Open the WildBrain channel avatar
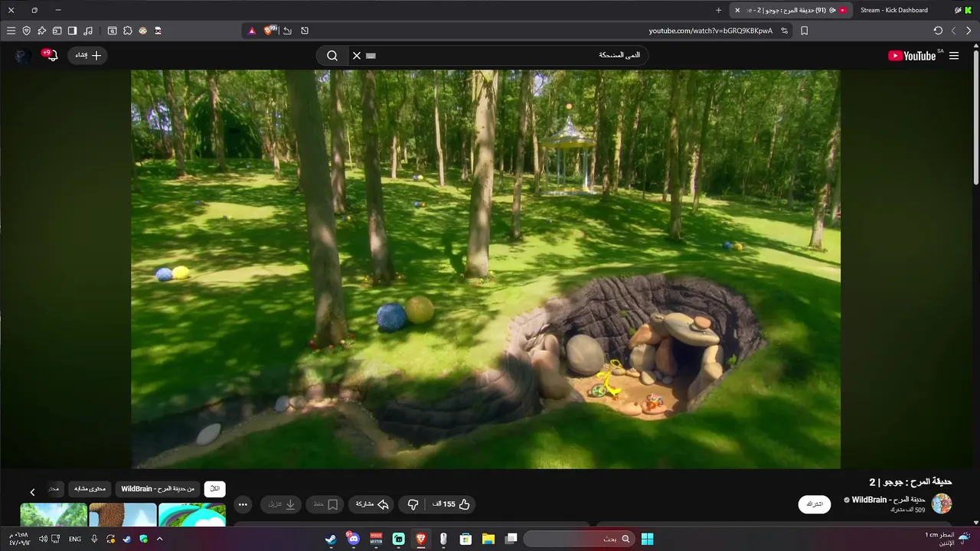This screenshot has width=980, height=551. point(941,504)
